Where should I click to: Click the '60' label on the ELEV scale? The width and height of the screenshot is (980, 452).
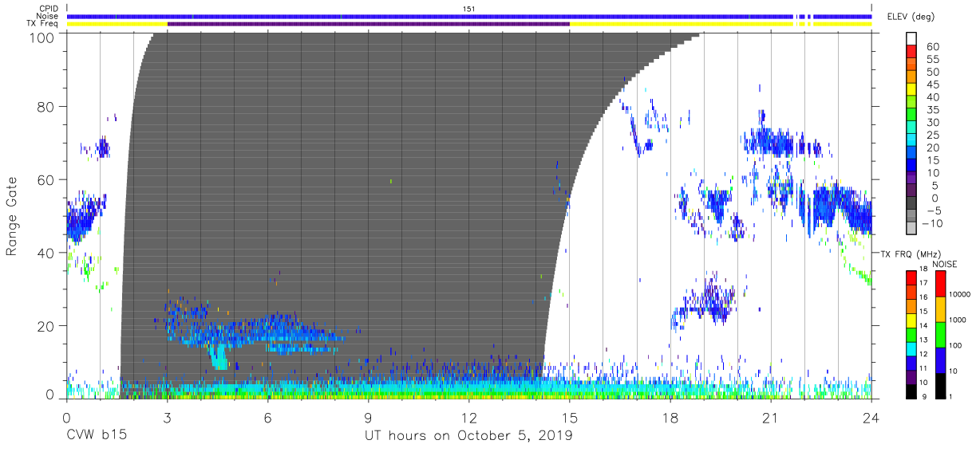(933, 47)
